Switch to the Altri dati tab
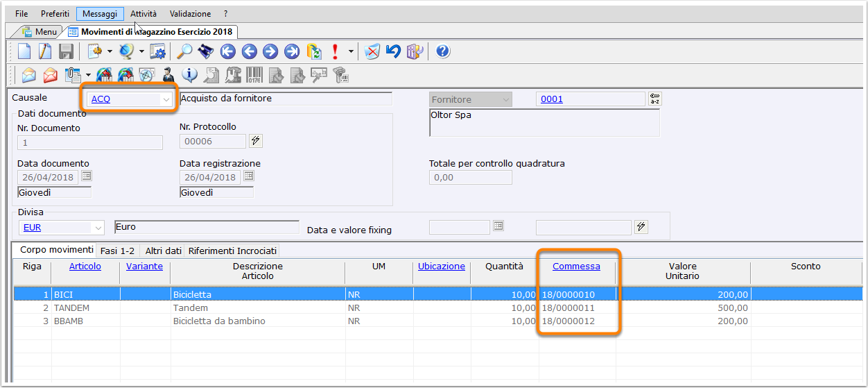Viewport: 868px width, 388px height. click(163, 251)
